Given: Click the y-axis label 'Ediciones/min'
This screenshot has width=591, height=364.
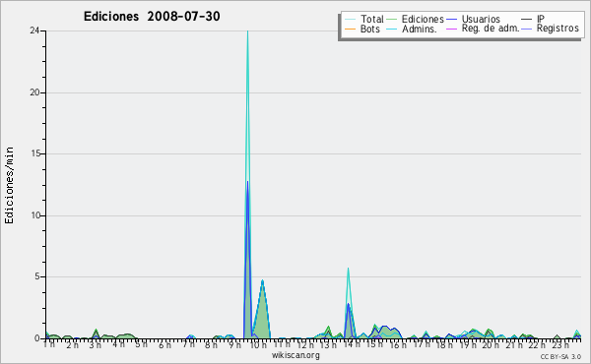Looking at the screenshot, I should 9,185.
